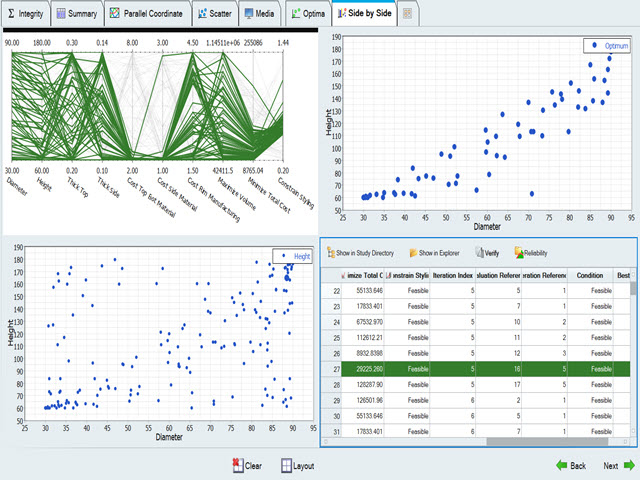The image size is (640, 480).
Task: Open the Integrity tab
Action: click(x=26, y=13)
